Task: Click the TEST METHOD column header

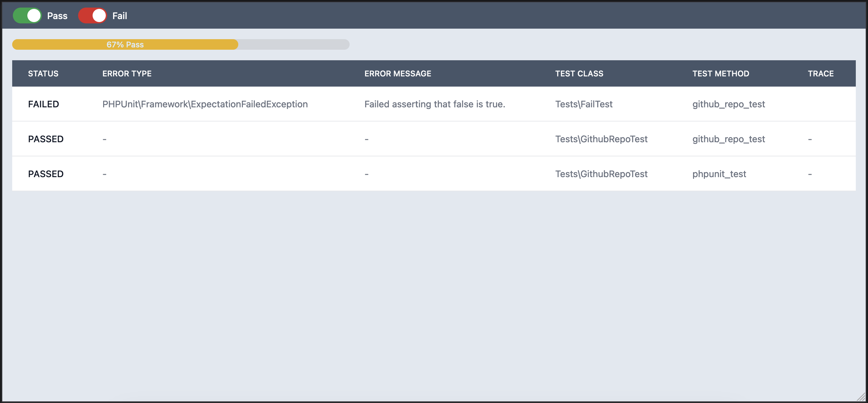Action: [720, 73]
